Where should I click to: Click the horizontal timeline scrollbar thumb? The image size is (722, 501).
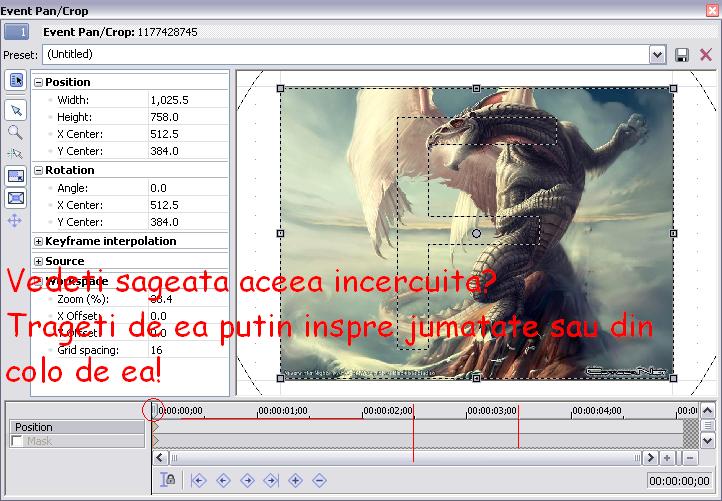pyautogui.click(x=405, y=458)
